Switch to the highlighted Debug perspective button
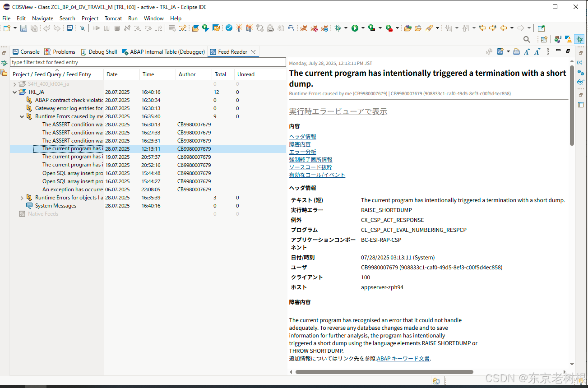588x388 pixels. tap(579, 39)
